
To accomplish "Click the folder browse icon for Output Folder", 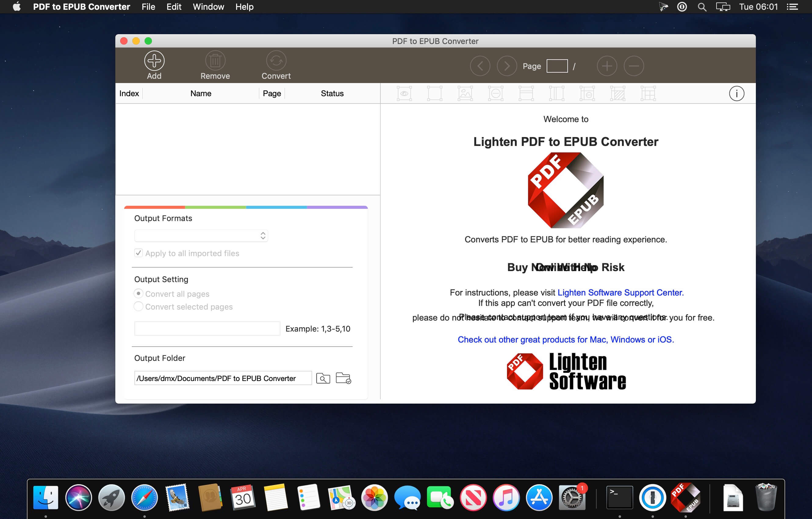I will (323, 378).
